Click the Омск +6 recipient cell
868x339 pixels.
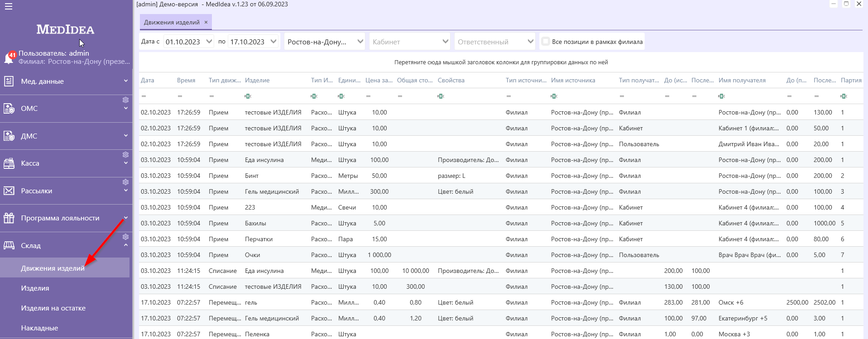(x=731, y=302)
